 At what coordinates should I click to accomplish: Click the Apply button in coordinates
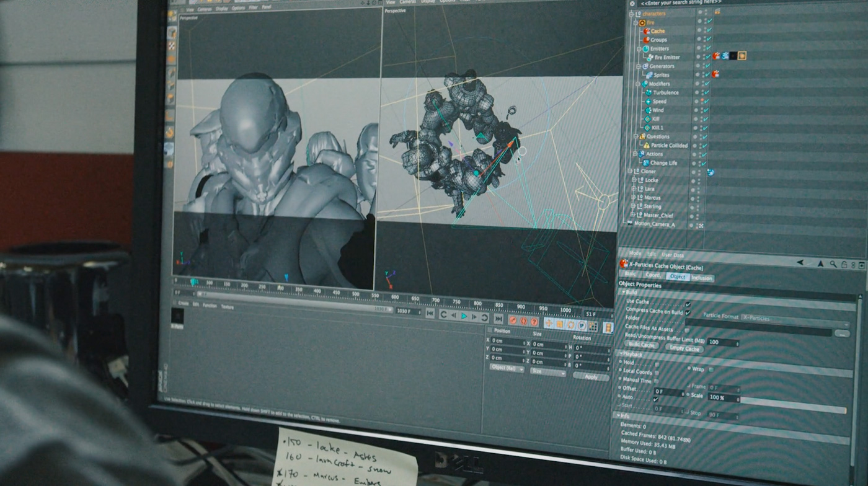point(591,377)
